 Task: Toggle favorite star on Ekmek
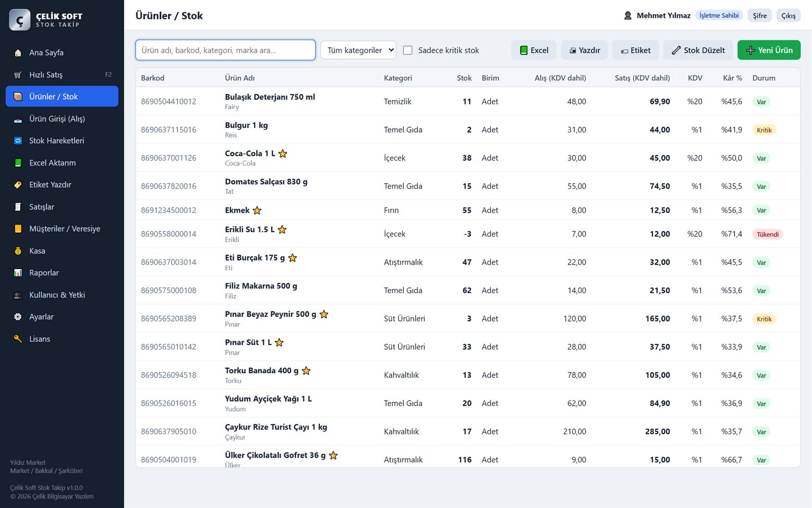coord(257,210)
